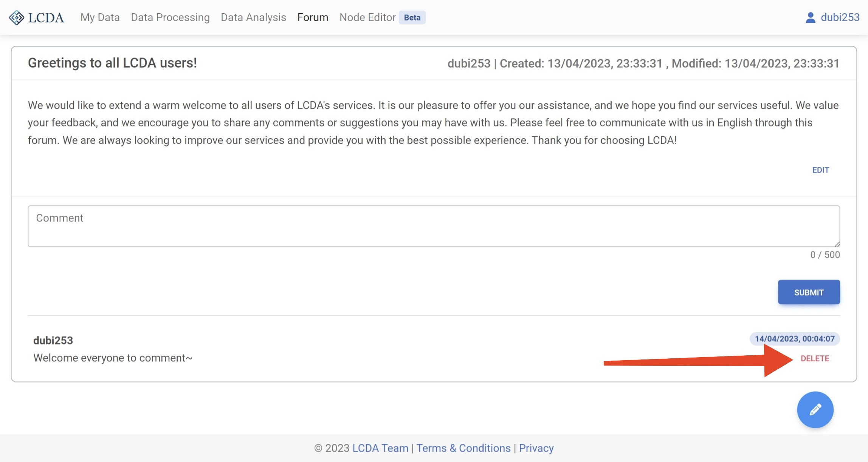
Task: Open the LCDA Team link
Action: pyautogui.click(x=380, y=448)
